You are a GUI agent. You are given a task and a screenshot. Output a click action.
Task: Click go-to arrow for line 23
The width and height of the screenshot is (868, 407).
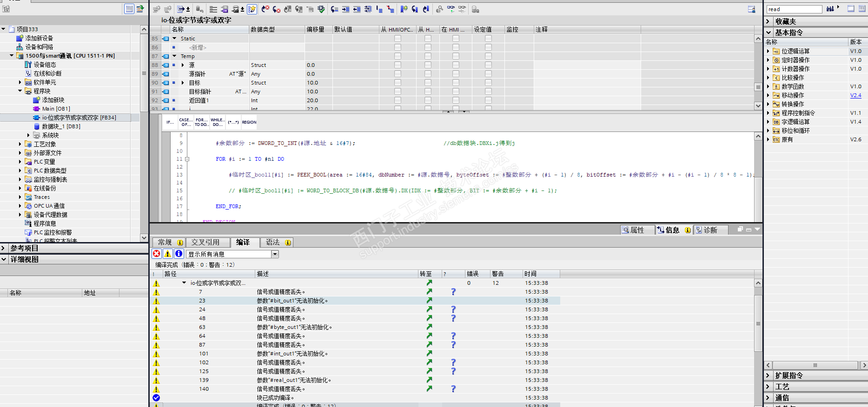(x=429, y=301)
